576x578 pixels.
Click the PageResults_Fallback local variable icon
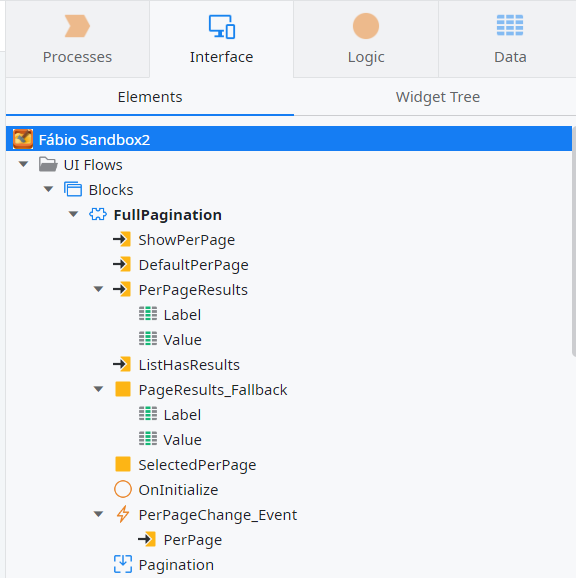[123, 389]
